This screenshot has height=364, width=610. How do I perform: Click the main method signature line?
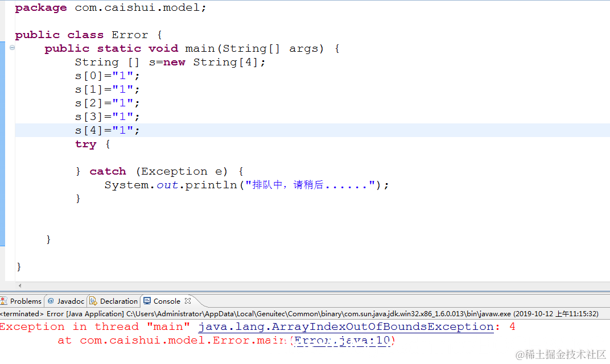pyautogui.click(x=192, y=48)
